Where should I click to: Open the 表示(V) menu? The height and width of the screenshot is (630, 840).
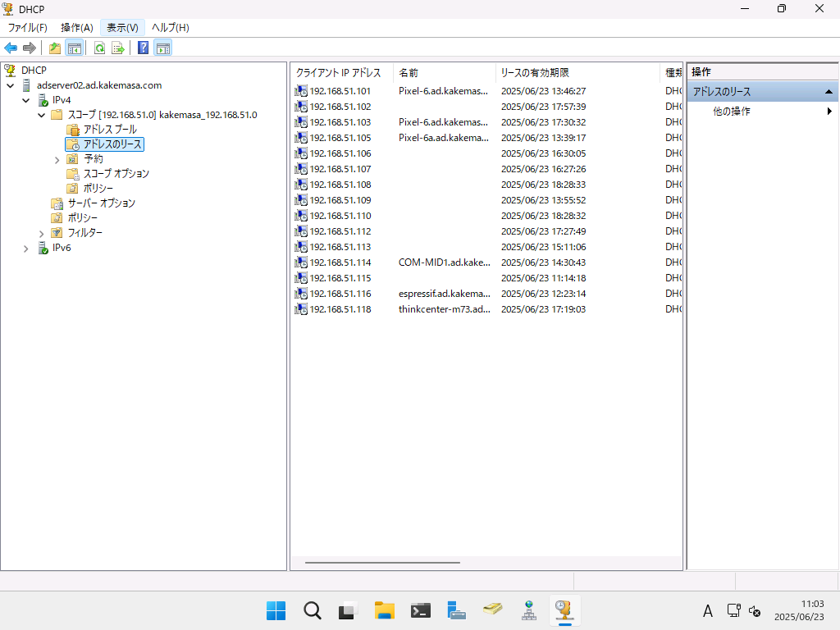click(122, 28)
